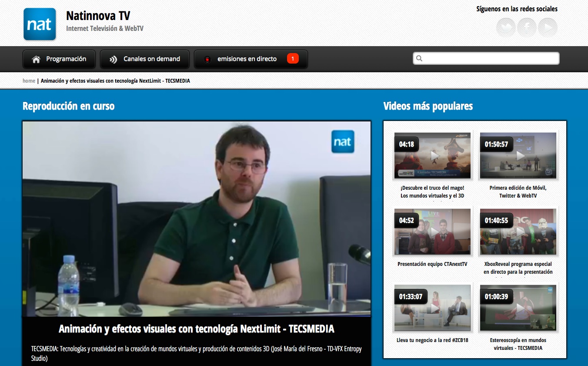Click the Natinnova TV logo
Viewport: 588px width, 366px height.
(40, 24)
